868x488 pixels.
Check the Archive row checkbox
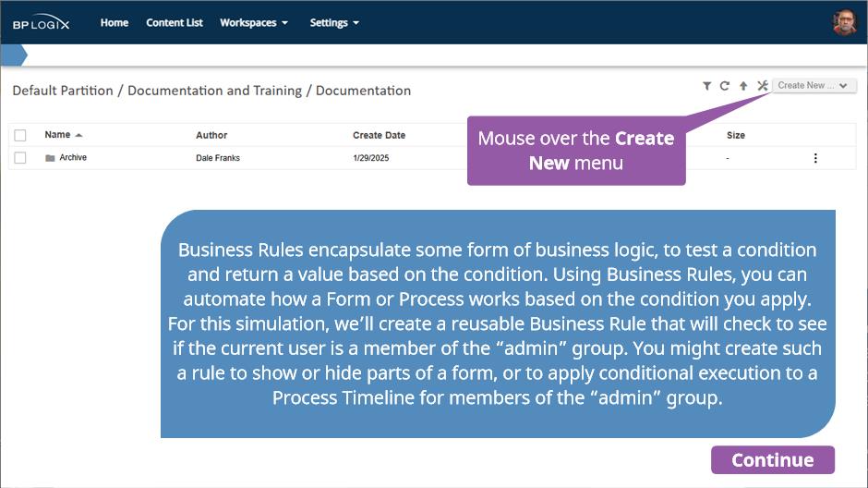tap(20, 158)
